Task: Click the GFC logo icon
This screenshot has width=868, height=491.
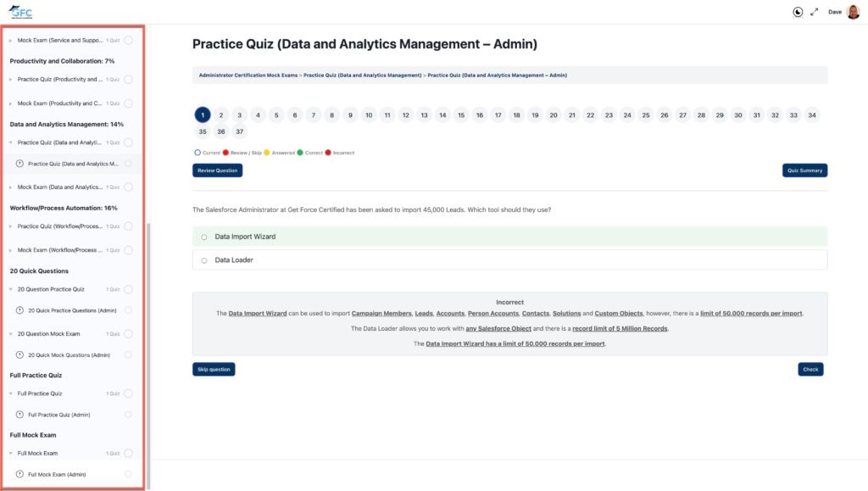Action: coord(20,12)
